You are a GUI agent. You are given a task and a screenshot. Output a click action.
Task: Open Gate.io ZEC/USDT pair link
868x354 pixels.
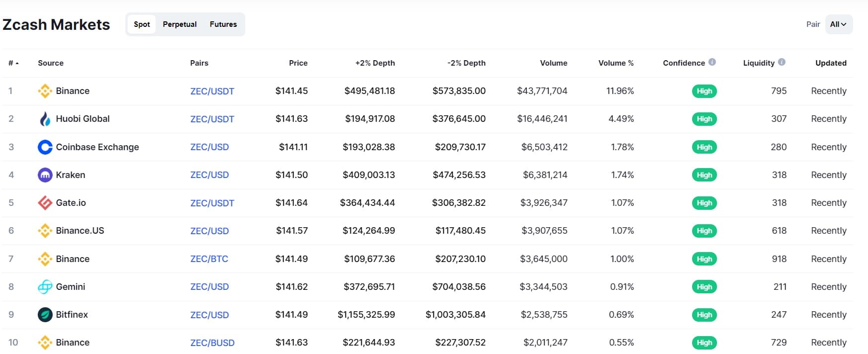(212, 203)
